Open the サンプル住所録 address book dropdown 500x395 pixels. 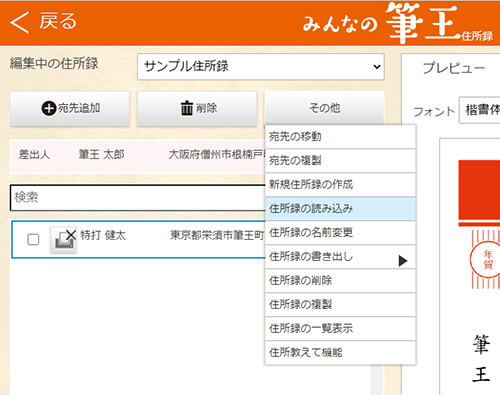[261, 67]
